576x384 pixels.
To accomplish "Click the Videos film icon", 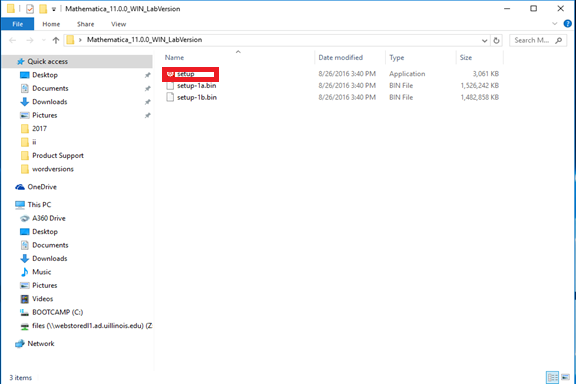I will coord(25,299).
